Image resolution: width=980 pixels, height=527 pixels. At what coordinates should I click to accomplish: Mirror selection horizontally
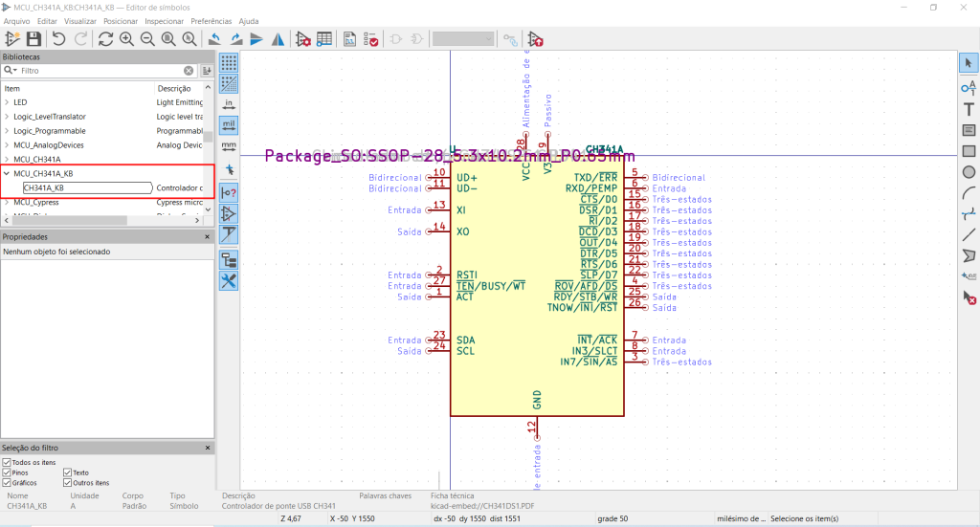point(278,39)
